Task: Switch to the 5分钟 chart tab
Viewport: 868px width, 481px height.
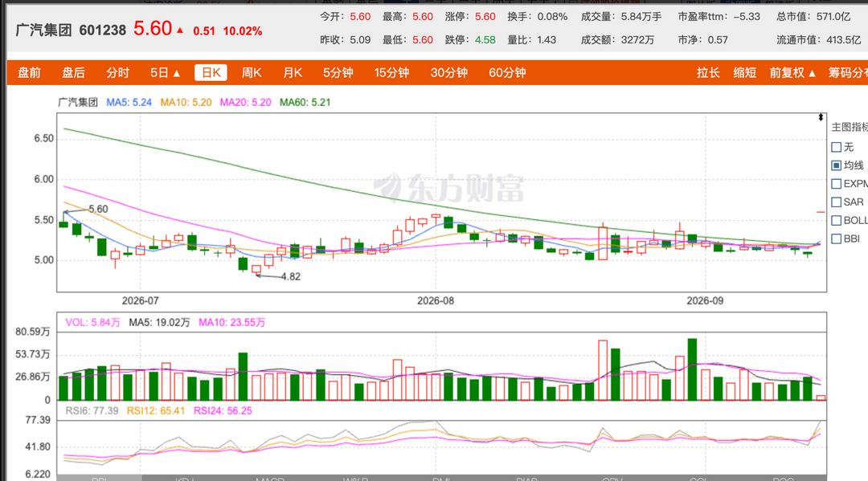Action: pyautogui.click(x=338, y=72)
